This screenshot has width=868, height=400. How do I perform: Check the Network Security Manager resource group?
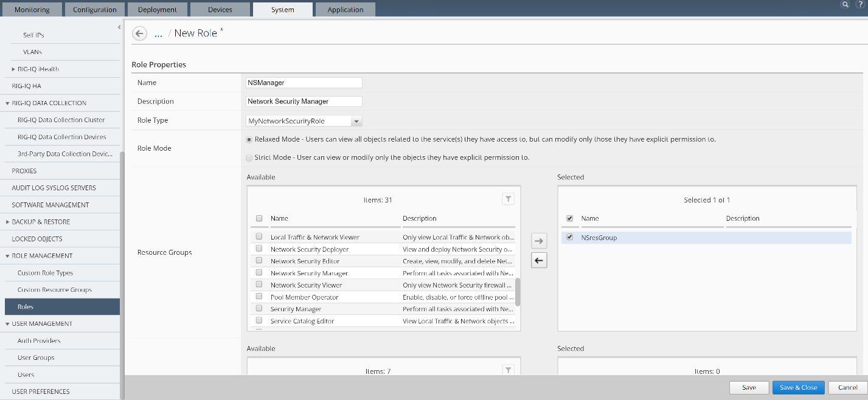tap(259, 272)
